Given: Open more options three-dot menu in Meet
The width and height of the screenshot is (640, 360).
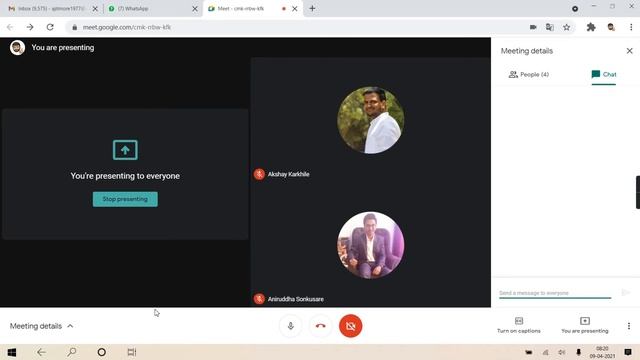Looking at the screenshot, I should click(629, 326).
